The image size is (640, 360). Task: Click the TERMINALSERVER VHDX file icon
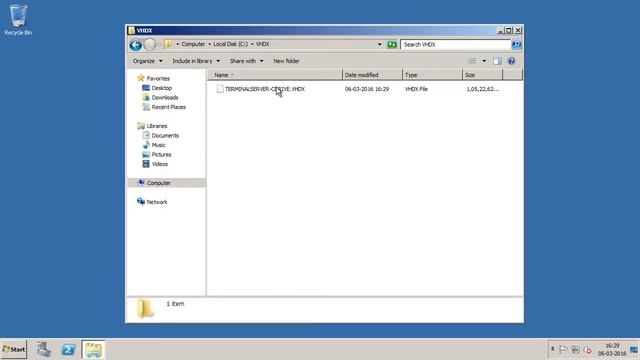(x=220, y=89)
